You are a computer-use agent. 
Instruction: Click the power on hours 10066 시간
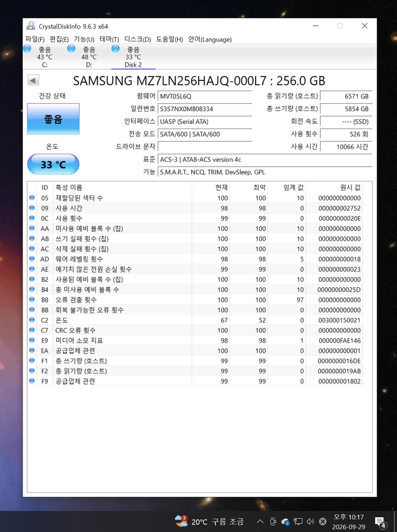pyautogui.click(x=346, y=146)
